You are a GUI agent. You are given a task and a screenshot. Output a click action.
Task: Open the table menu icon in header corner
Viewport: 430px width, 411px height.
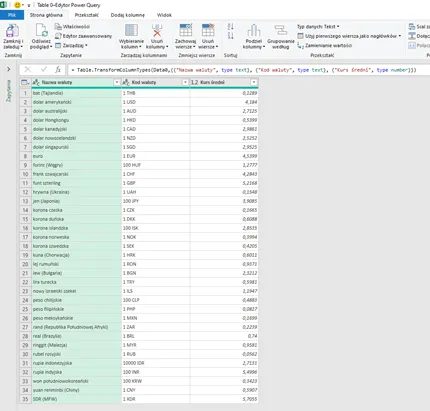pyautogui.click(x=25, y=82)
